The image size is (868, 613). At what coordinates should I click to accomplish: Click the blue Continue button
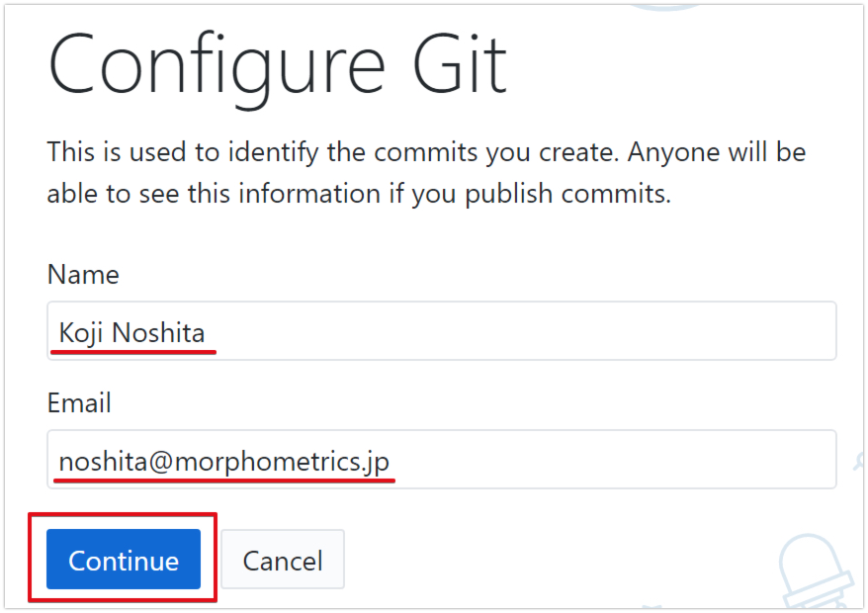coord(124,560)
